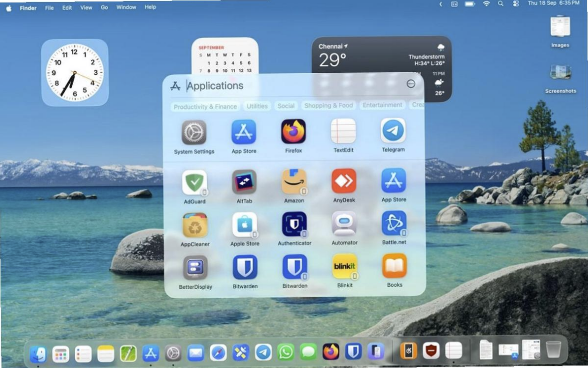Select the Images item on desktop
Screen dimensions: 588x368
pyautogui.click(x=560, y=31)
